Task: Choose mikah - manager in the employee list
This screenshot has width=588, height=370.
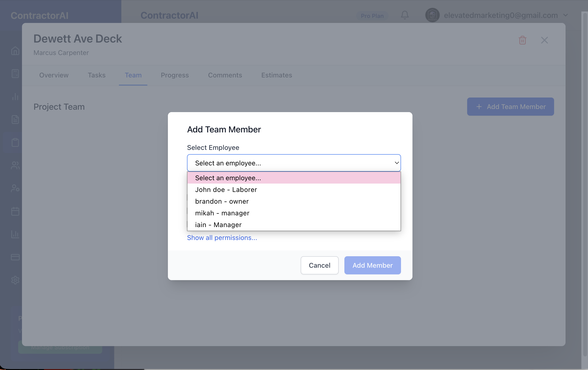Action: (x=222, y=213)
